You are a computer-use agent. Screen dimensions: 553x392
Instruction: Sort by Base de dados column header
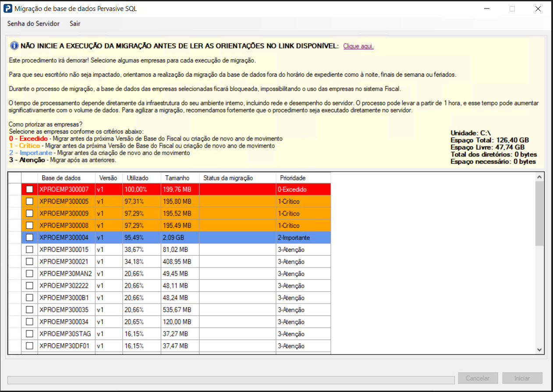66,178
